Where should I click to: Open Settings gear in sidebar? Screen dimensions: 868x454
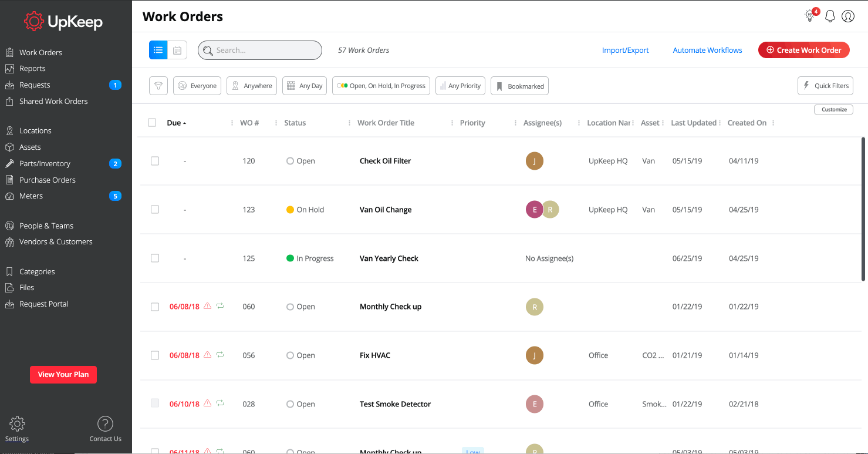point(17,423)
